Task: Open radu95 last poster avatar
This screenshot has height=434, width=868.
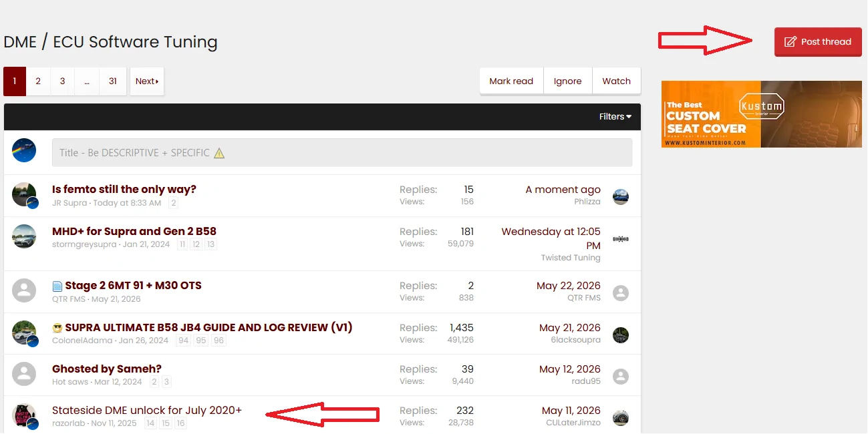Action: pos(621,377)
